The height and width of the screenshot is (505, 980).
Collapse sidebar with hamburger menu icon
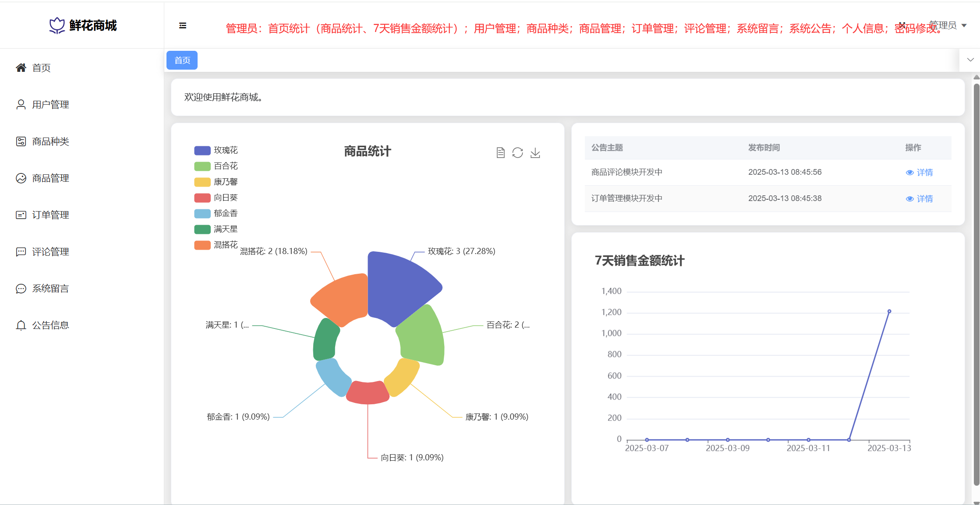[183, 26]
